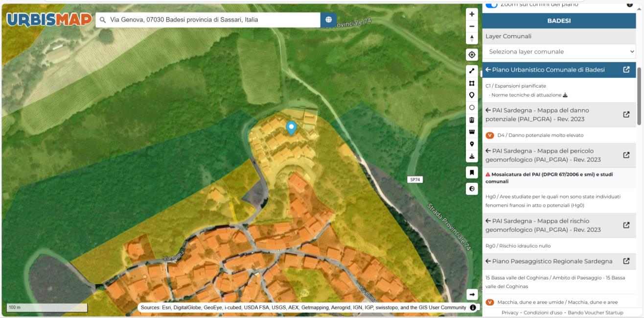This screenshot has width=644, height=318.
Task: Click the blue location marker on map
Action: [x=291, y=128]
